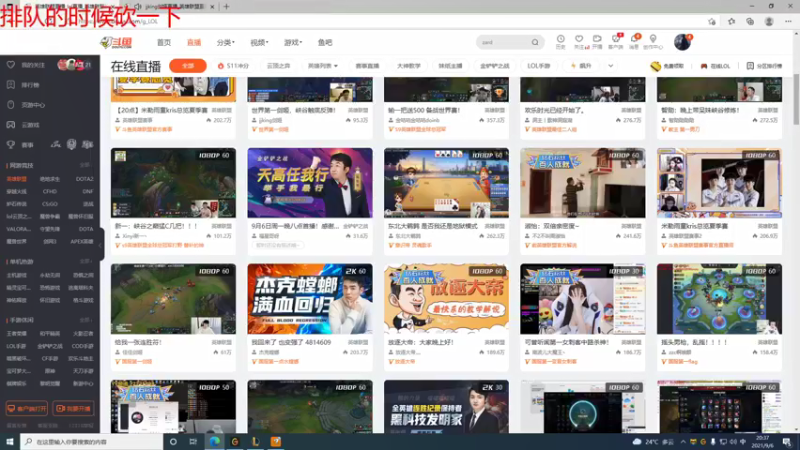This screenshot has width=800, height=450.
Task: Expand 全部 next to 手游休闲 section
Action: point(86,320)
